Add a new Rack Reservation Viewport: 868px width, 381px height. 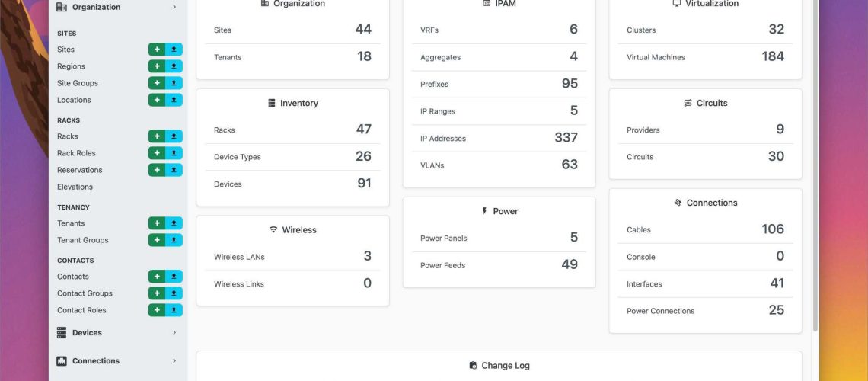pos(157,170)
